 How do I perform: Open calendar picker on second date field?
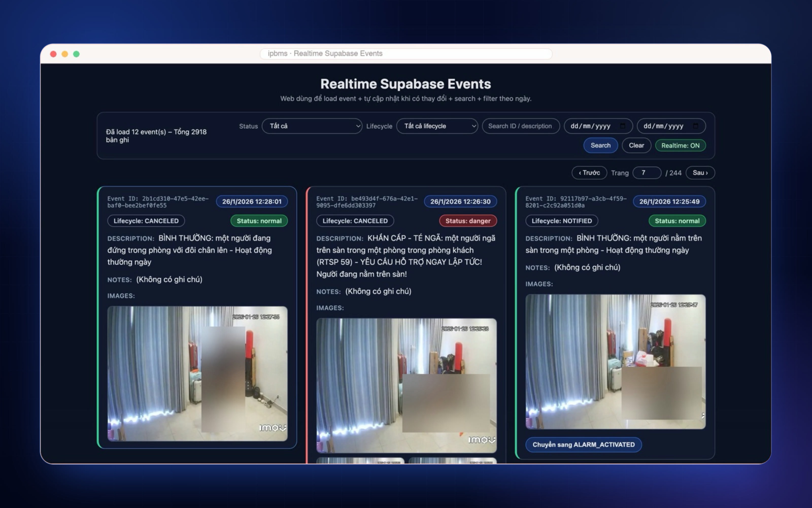click(x=696, y=126)
